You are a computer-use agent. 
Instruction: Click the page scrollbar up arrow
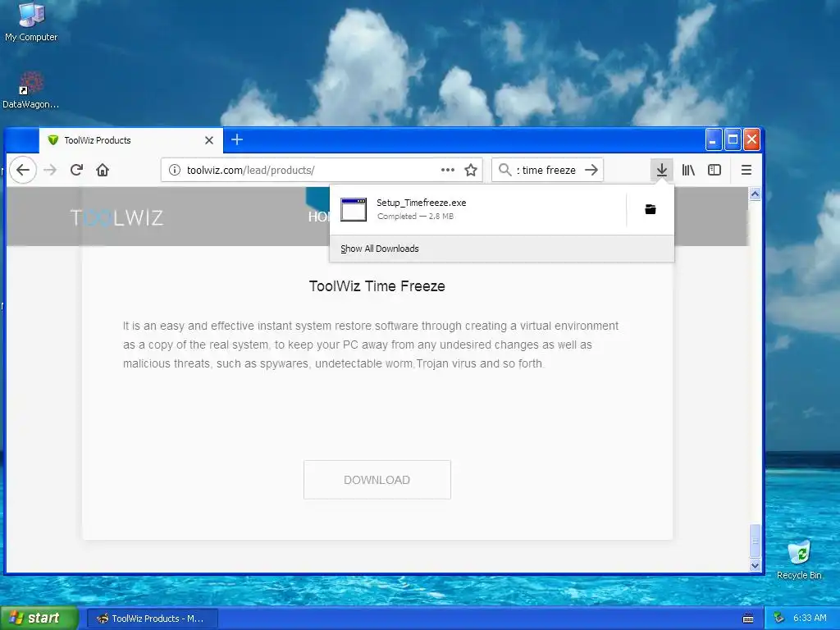coord(755,194)
